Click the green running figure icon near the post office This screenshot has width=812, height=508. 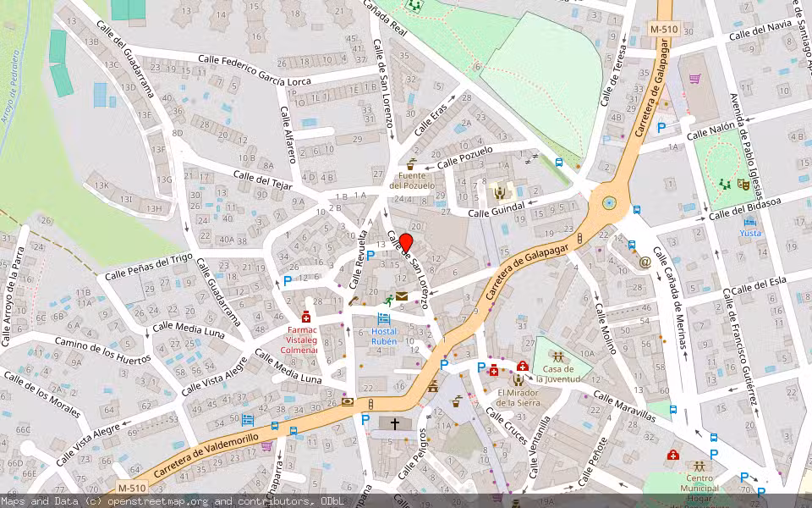pos(388,299)
